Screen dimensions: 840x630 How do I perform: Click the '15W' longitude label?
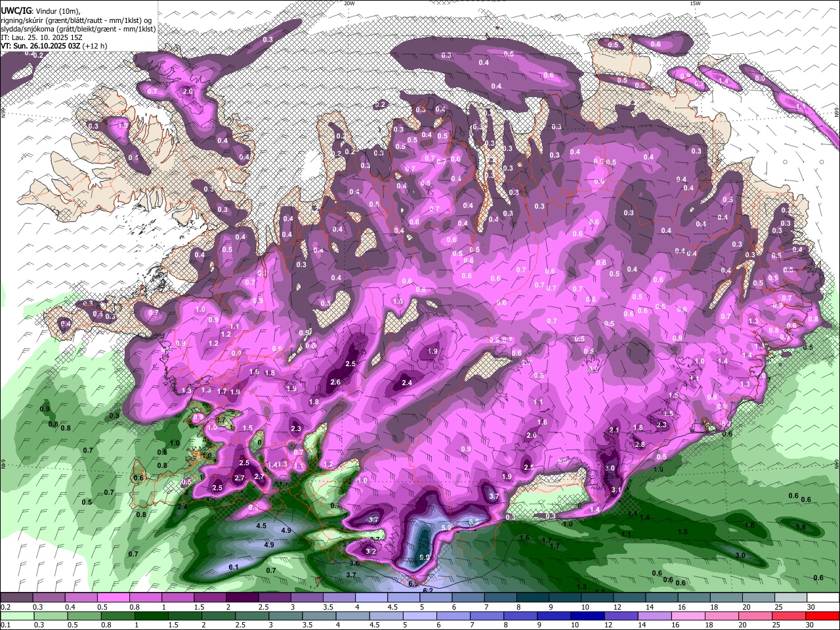[x=695, y=3]
